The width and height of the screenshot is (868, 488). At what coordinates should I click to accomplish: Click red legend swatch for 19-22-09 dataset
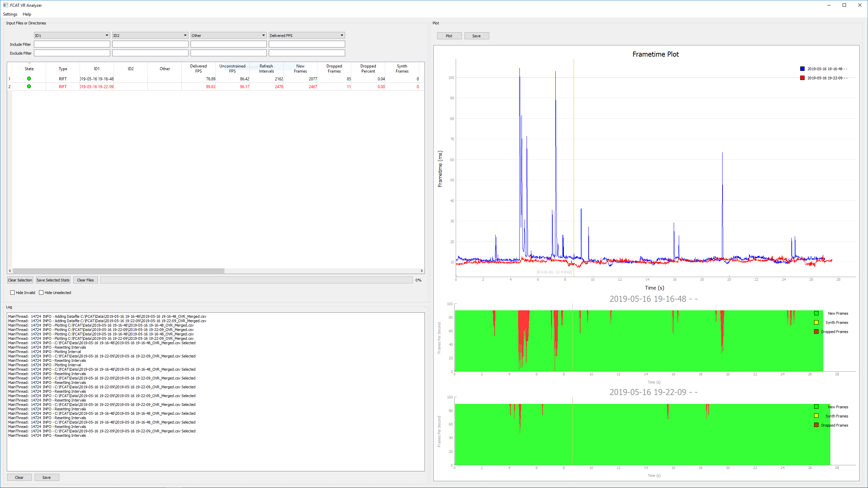[802, 78]
